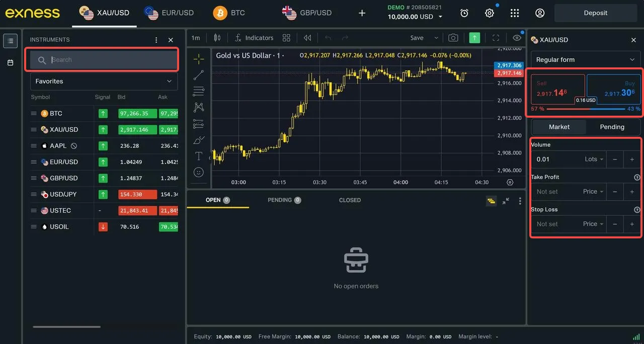
Task: Collapse the orders panel with arrows icon
Action: [x=506, y=201]
